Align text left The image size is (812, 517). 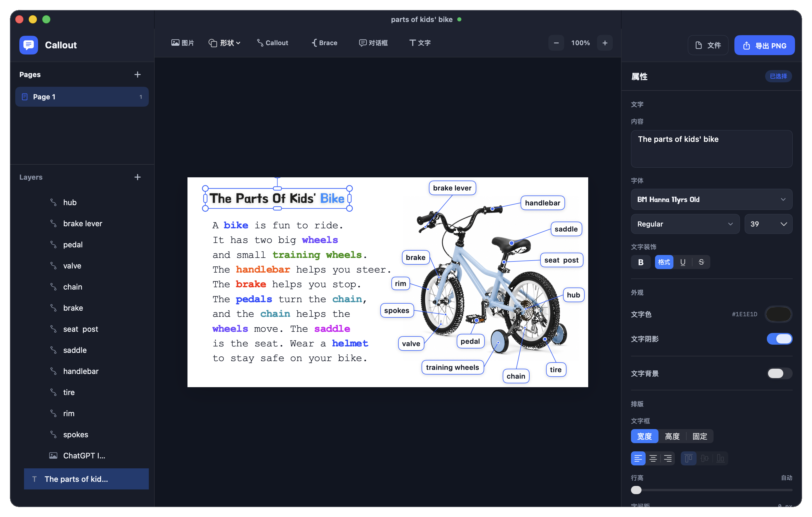[x=638, y=459]
